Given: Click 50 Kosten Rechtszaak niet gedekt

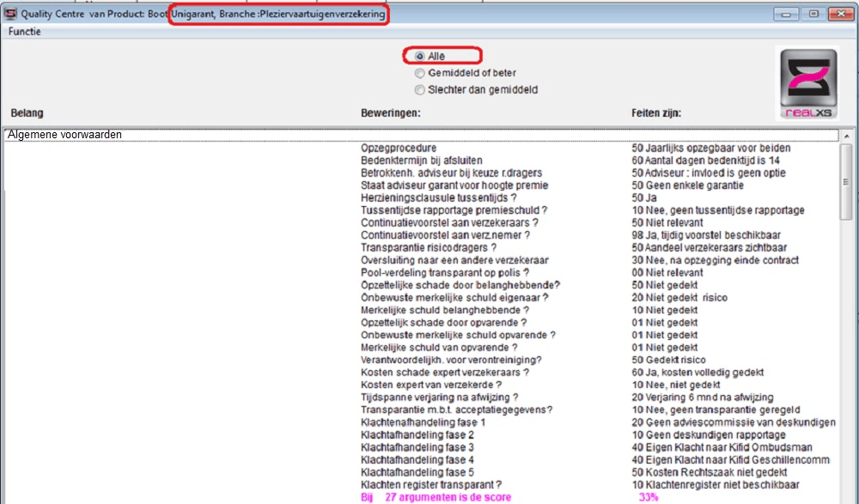Looking at the screenshot, I should coord(710,473).
